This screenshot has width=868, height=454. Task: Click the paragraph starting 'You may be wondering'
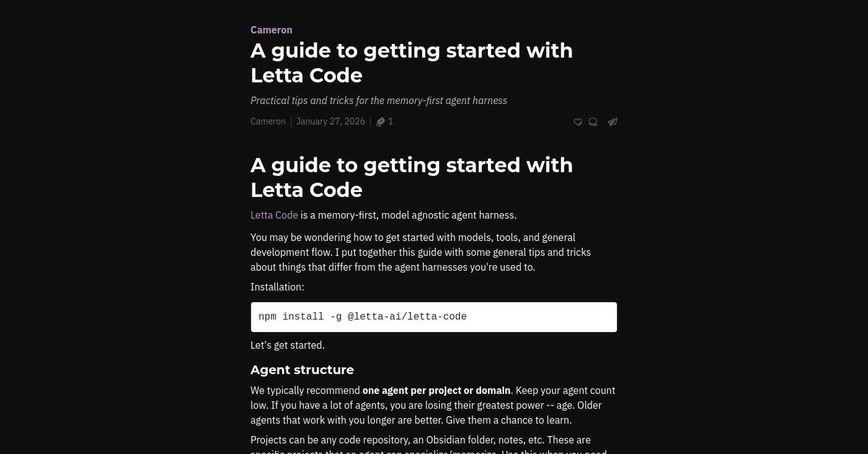(x=421, y=252)
